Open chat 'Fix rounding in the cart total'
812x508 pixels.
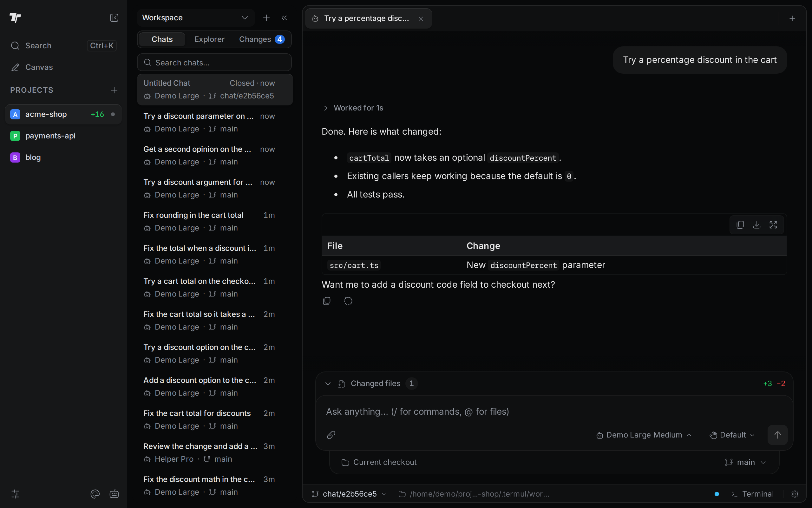coord(215,221)
